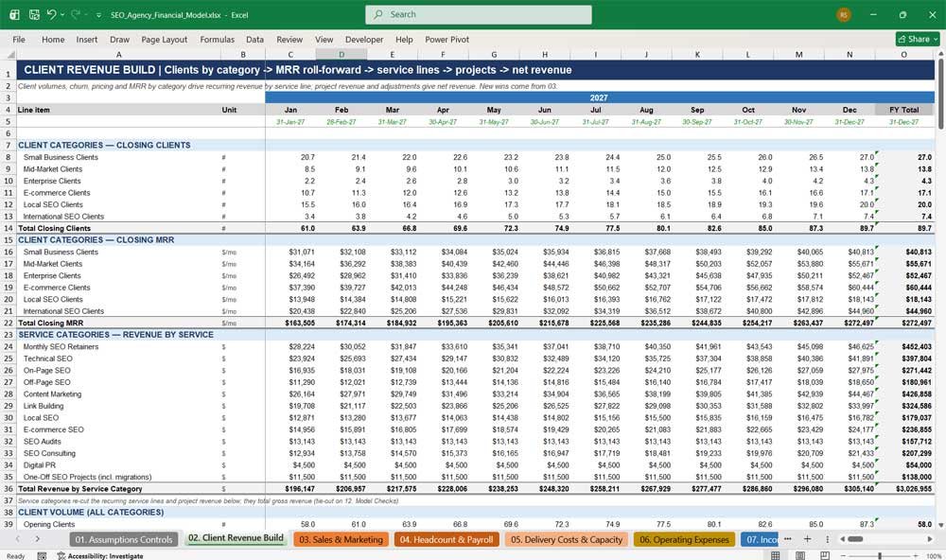Open the 03. Sales & Marketing sheet
This screenshot has height=560, width=946.
tap(341, 539)
